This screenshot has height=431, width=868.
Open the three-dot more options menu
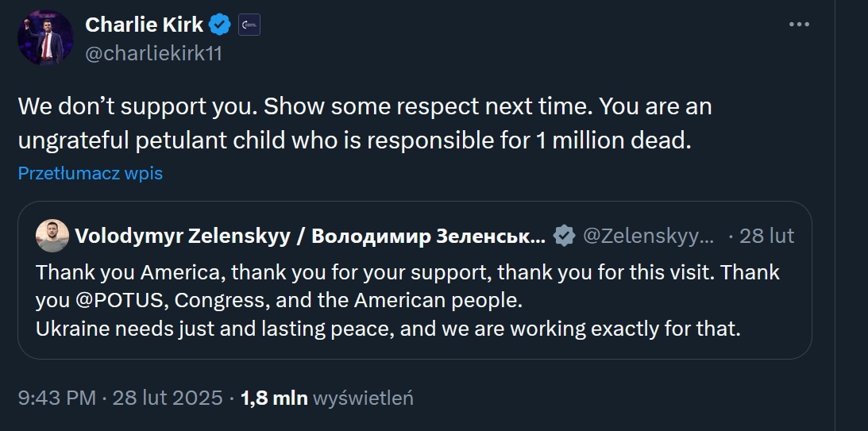(798, 25)
